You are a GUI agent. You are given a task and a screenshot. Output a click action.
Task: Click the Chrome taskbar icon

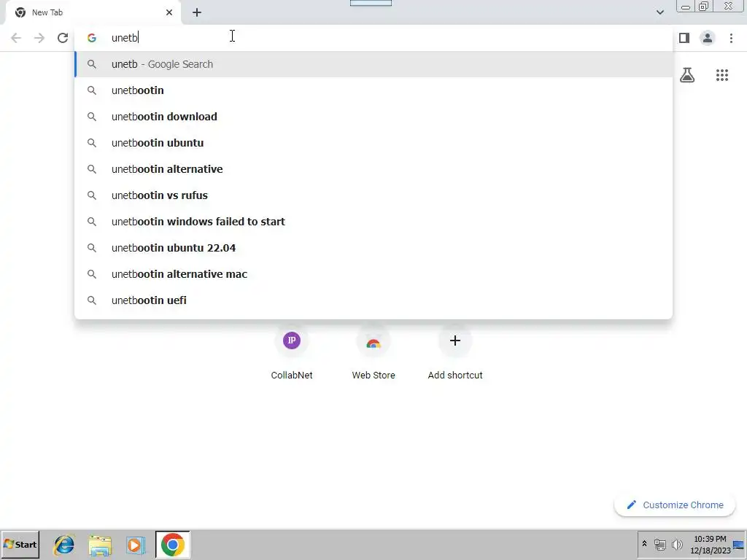[172, 544]
